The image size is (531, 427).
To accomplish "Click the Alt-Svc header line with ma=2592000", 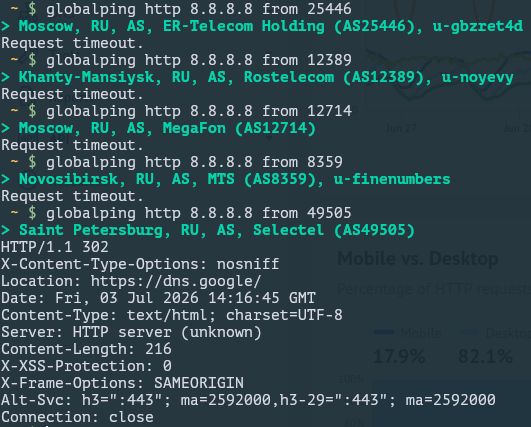I will coord(248,400).
